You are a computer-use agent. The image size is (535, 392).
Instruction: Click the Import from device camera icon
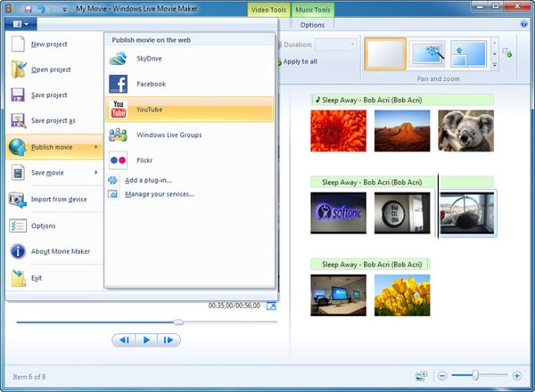click(18, 200)
